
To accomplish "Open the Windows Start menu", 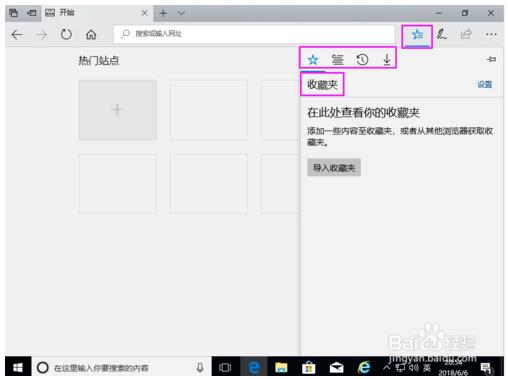I will (18, 368).
